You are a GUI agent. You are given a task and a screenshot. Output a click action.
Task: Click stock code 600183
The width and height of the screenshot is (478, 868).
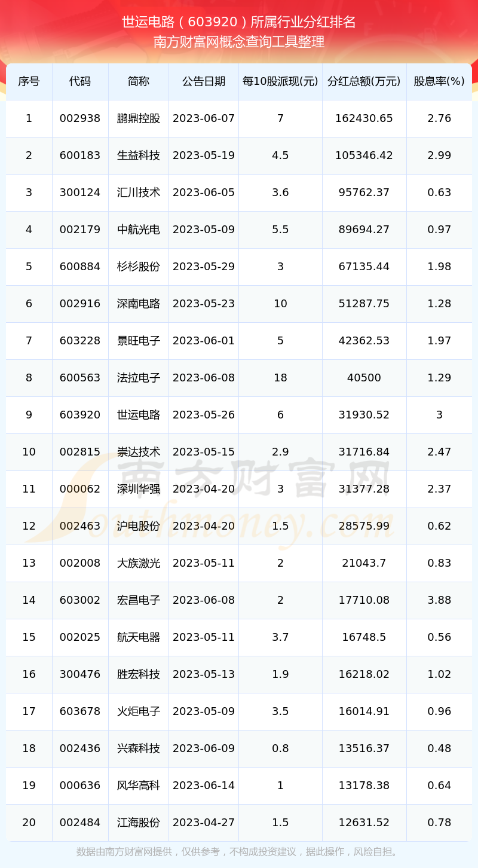tap(80, 155)
